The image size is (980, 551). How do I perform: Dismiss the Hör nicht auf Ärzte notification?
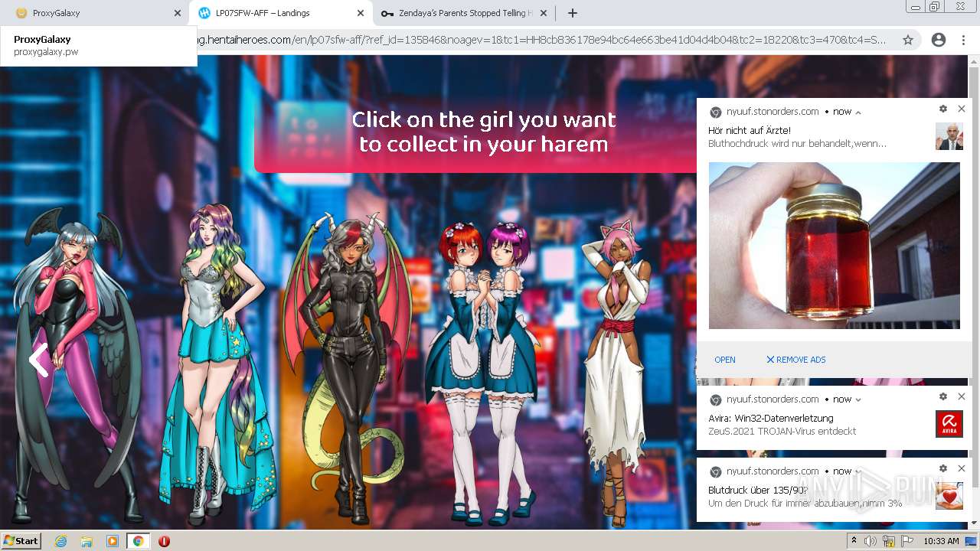(962, 109)
